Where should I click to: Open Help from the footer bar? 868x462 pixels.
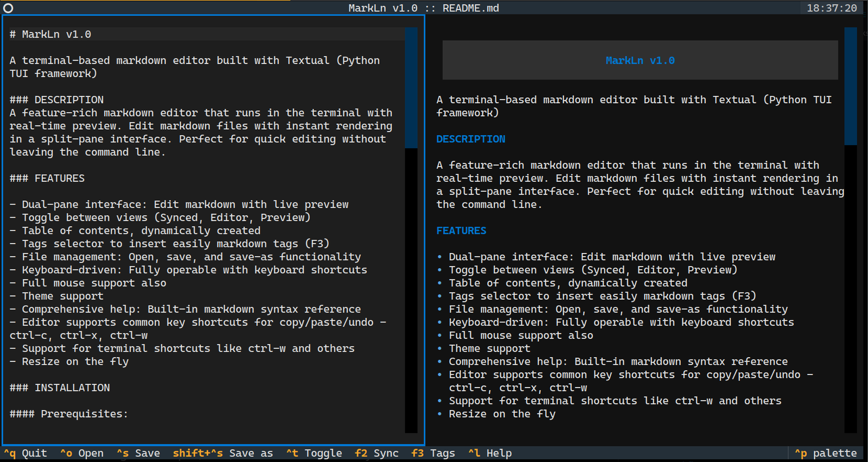click(490, 453)
